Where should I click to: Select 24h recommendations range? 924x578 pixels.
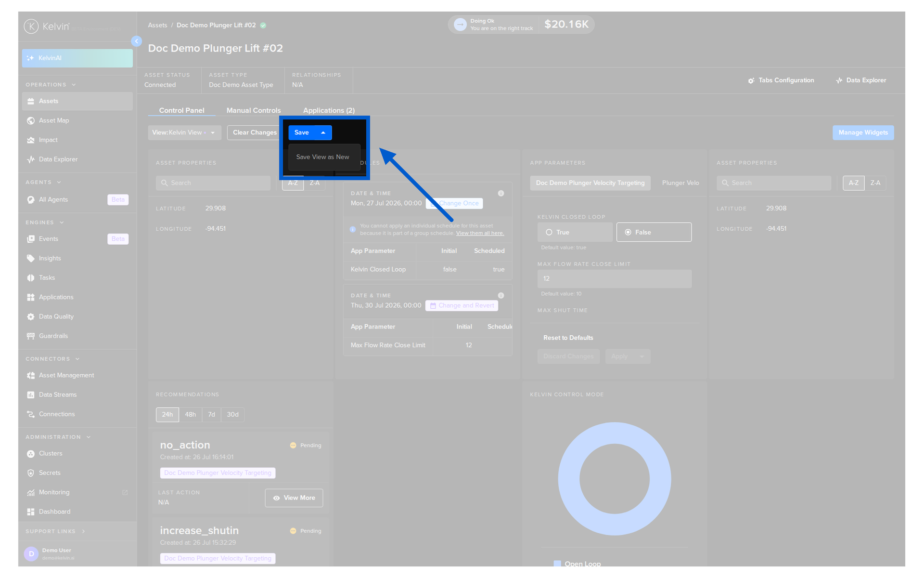coord(167,415)
